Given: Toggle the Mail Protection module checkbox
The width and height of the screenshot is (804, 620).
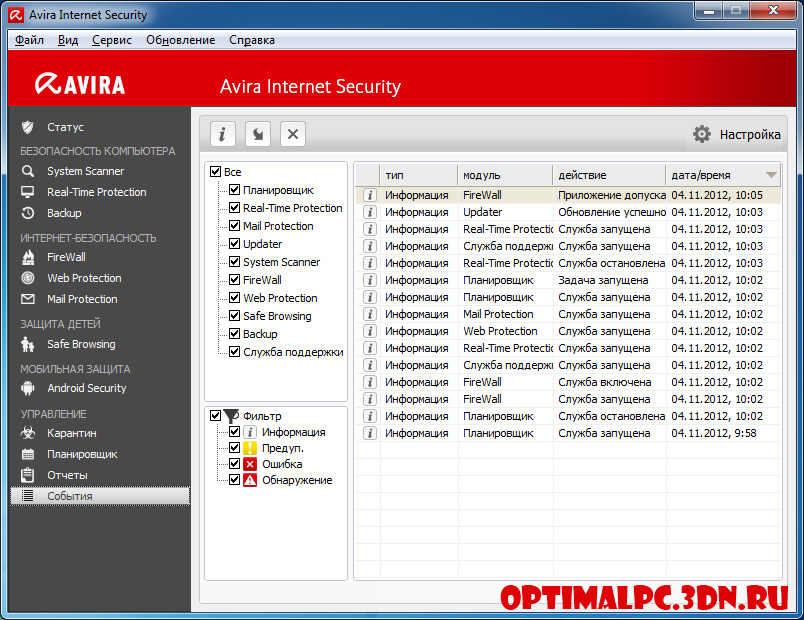Looking at the screenshot, I should (x=234, y=226).
